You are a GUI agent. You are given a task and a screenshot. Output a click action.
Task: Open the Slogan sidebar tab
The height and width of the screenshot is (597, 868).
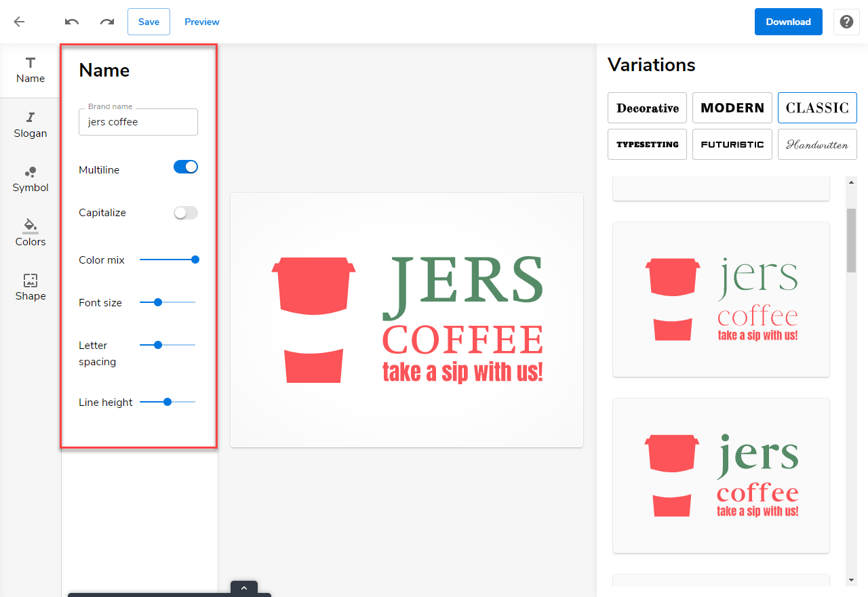31,125
